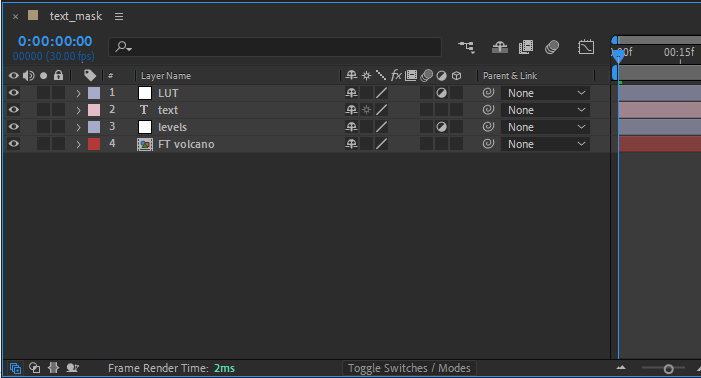The height and width of the screenshot is (378, 701).
Task: Hide the FT volcano layer
Action: coord(14,143)
